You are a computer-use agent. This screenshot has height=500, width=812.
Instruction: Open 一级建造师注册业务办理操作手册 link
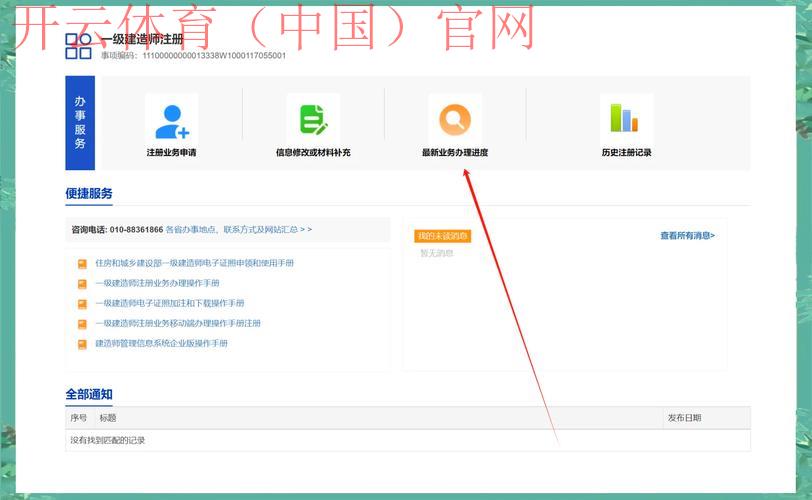point(157,283)
